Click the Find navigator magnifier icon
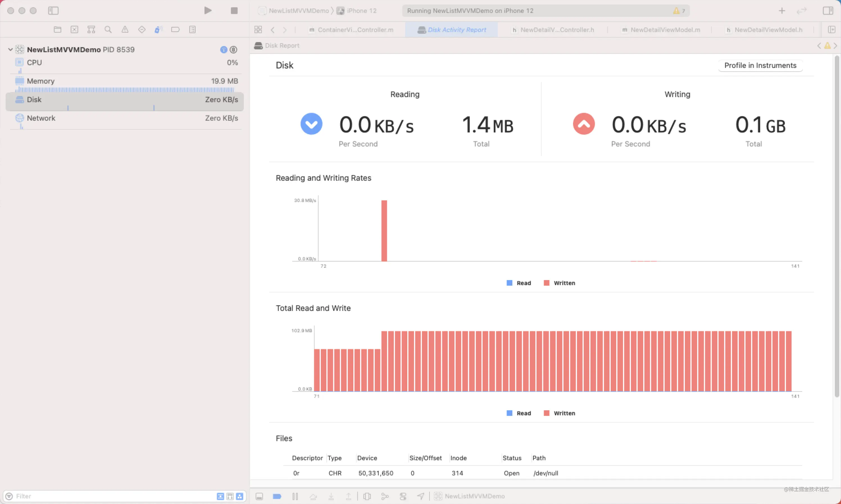 coord(108,29)
